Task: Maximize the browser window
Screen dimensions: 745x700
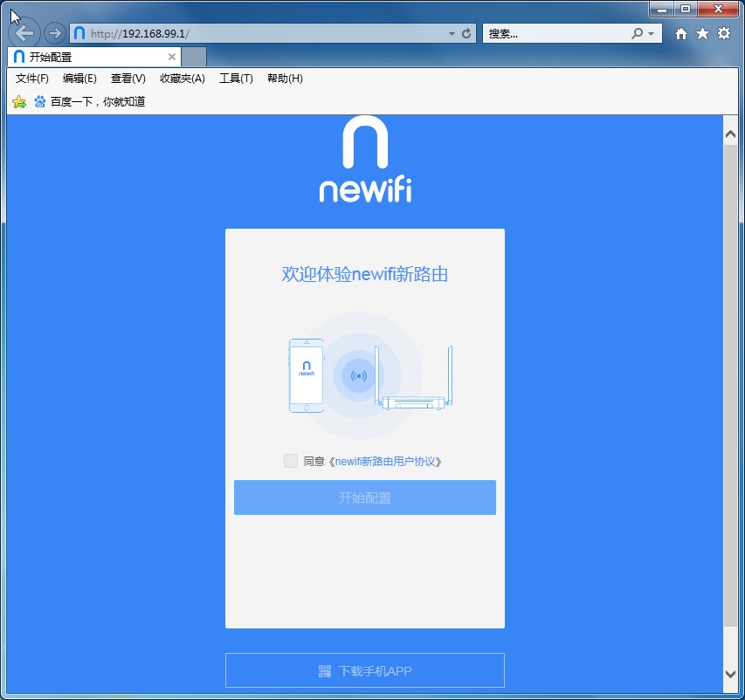Action: pos(686,9)
